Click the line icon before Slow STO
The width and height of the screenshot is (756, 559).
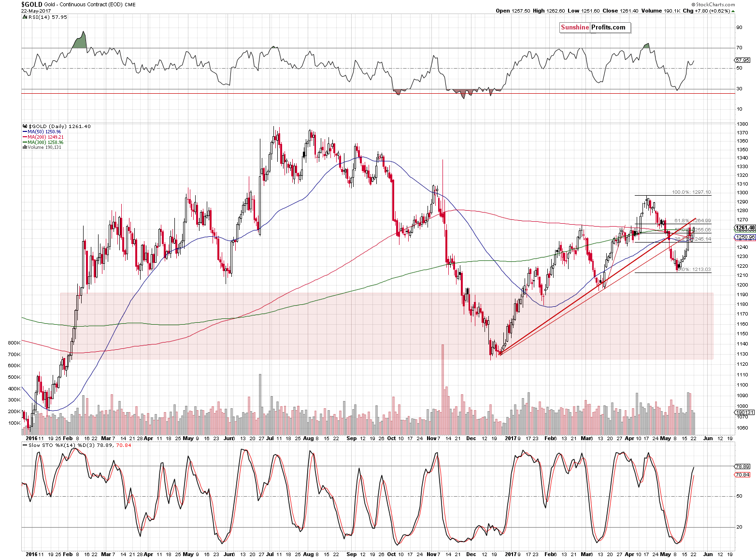(x=25, y=445)
